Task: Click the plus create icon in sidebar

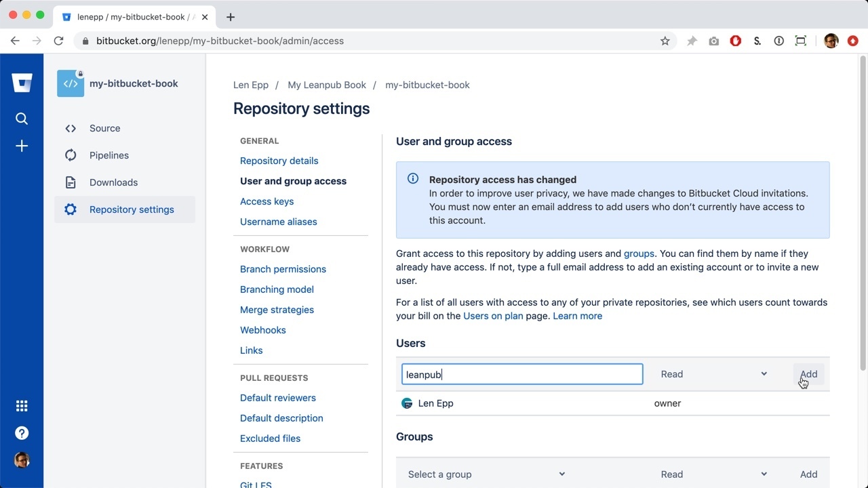Action: (22, 146)
